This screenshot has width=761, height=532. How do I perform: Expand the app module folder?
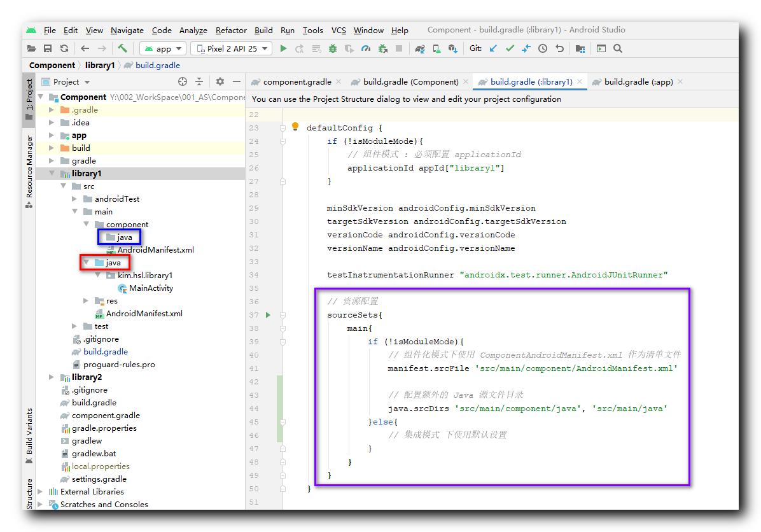[x=52, y=136]
